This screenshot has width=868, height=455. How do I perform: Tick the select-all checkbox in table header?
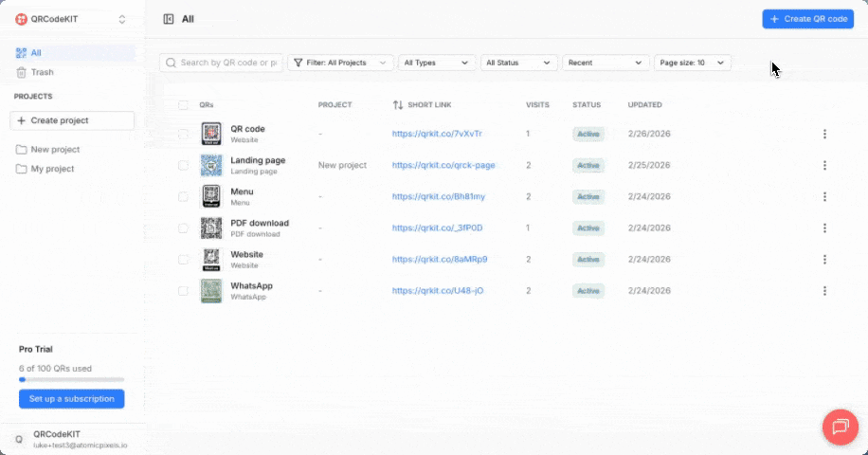(x=184, y=105)
